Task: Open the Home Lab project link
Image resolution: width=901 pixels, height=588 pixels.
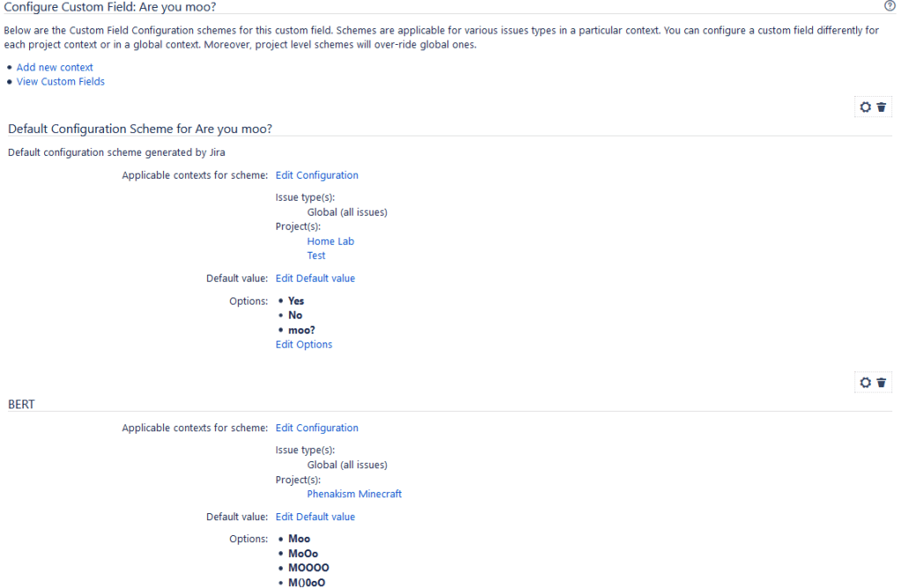Action: [330, 241]
